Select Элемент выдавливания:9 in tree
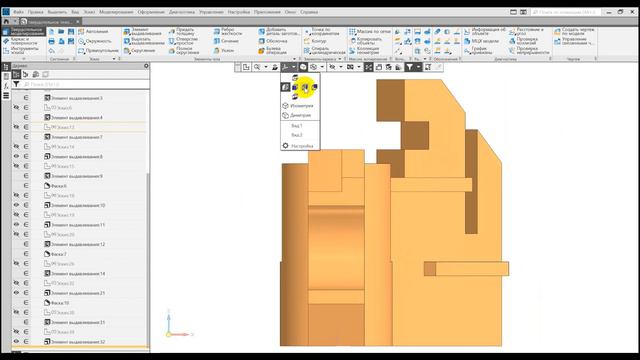640x360 pixels. (73, 176)
